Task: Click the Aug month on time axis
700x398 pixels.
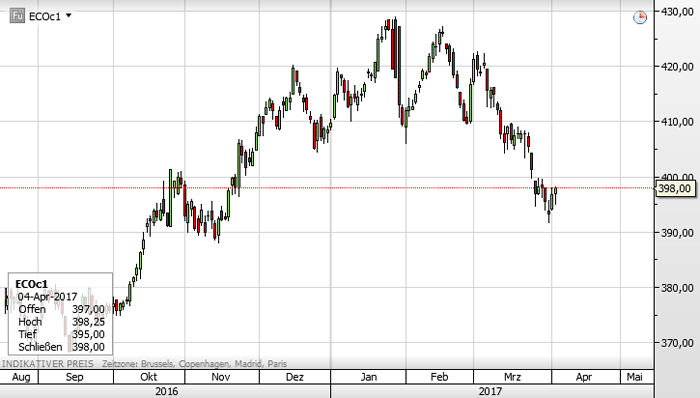Action: point(21,377)
